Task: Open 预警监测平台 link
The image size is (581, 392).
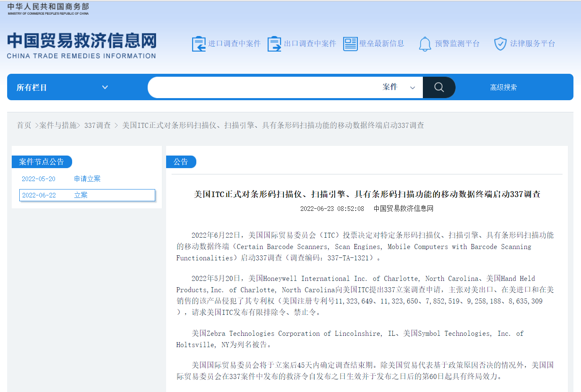Action: coord(457,44)
